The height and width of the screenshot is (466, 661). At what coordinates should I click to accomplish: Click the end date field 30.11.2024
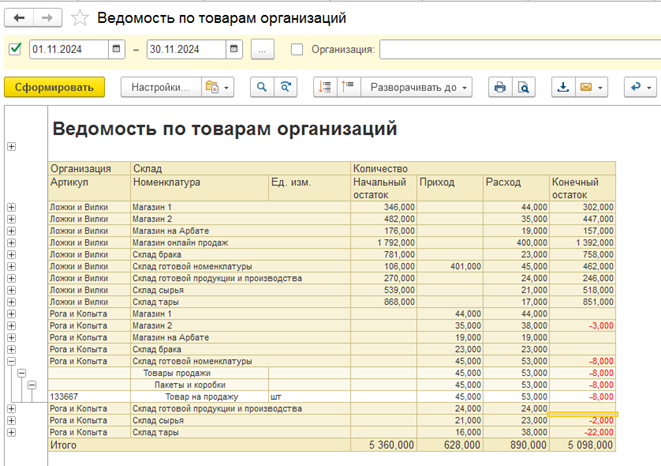pyautogui.click(x=186, y=49)
